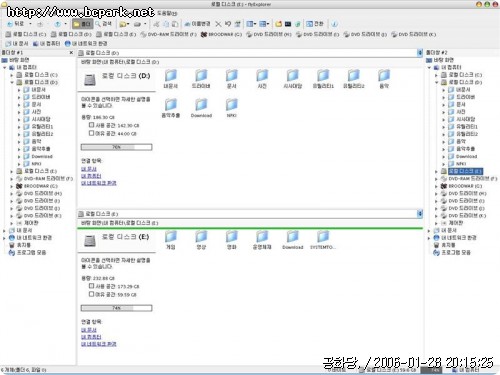500x375 pixels.
Task: Open the dropdown arrow next to 뒤로
Action: [30, 24]
